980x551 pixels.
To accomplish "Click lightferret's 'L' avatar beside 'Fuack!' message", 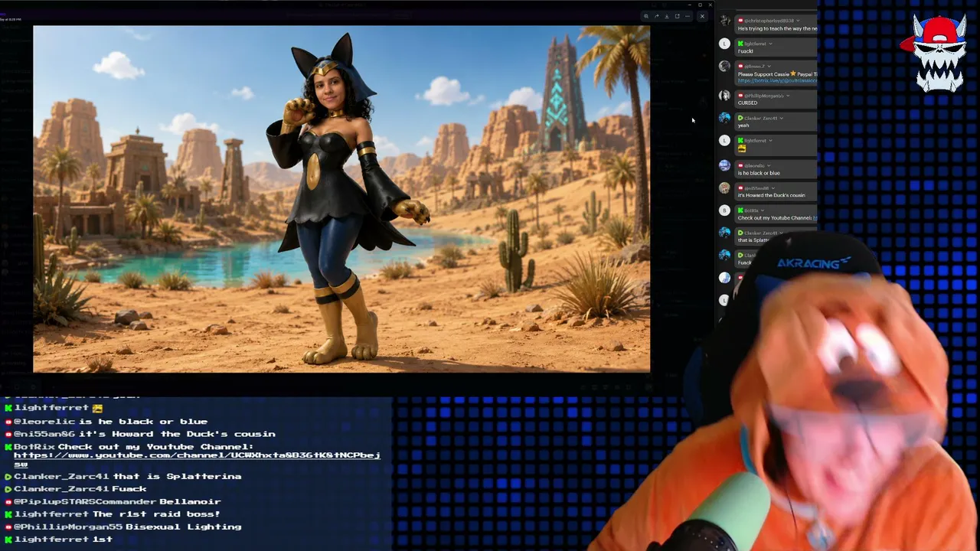I will click(724, 44).
